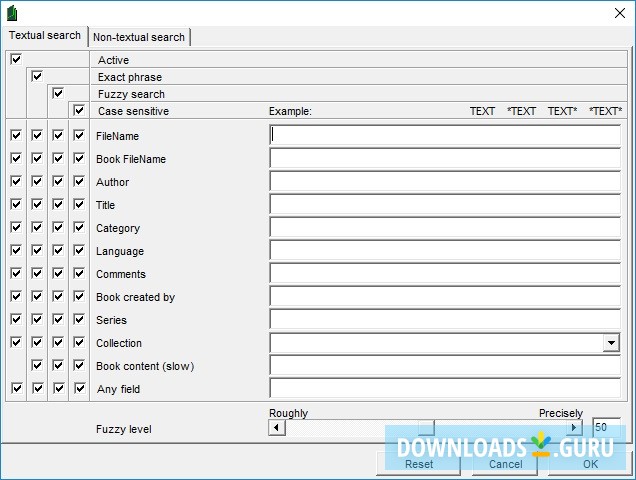Viewport: 636px width, 480px height.
Task: Click the Precisely label above the slider
Action: (x=561, y=413)
